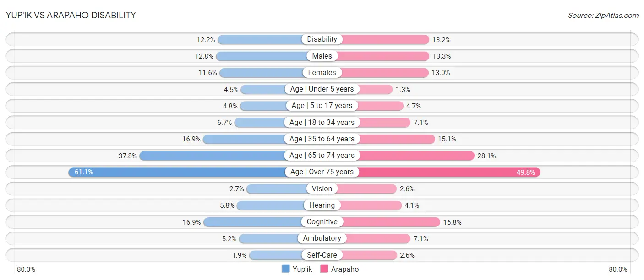The image size is (644, 280).
Task: Click the Hearing category label
Action: [x=322, y=205]
